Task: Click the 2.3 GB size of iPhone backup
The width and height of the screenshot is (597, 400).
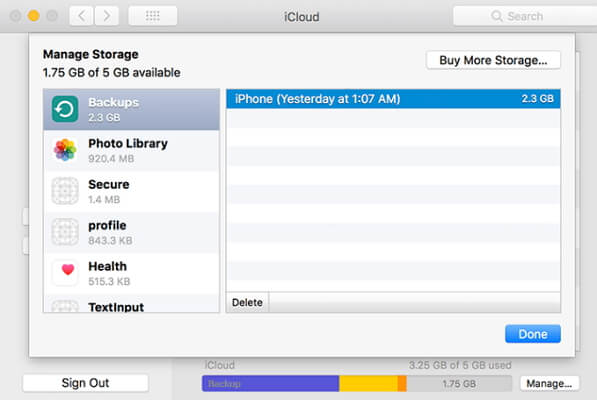Action: [x=537, y=99]
